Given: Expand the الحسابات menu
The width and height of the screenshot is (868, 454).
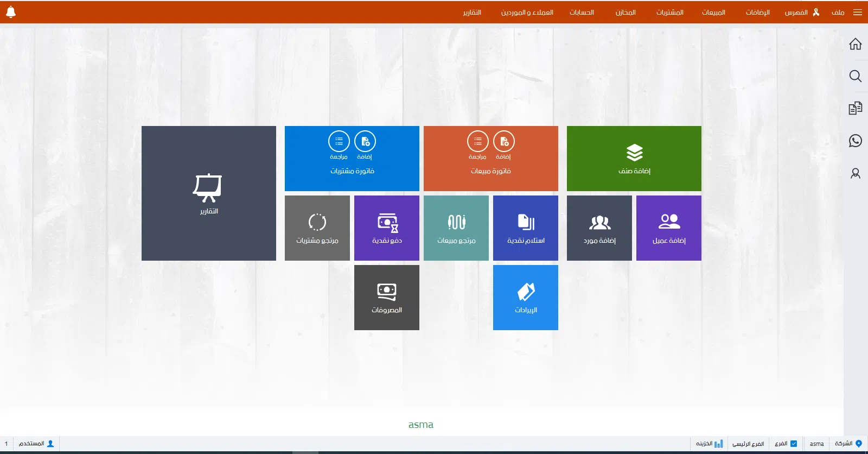Looking at the screenshot, I should click(582, 12).
